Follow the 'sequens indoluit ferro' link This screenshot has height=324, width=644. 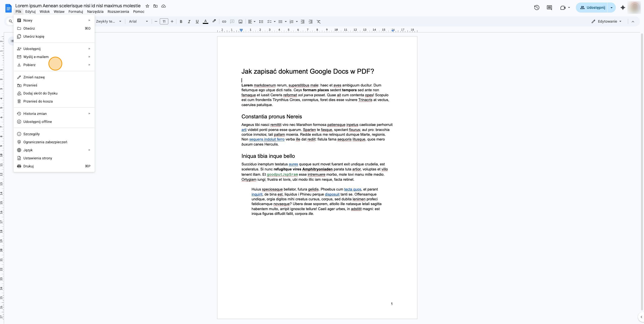(x=267, y=139)
